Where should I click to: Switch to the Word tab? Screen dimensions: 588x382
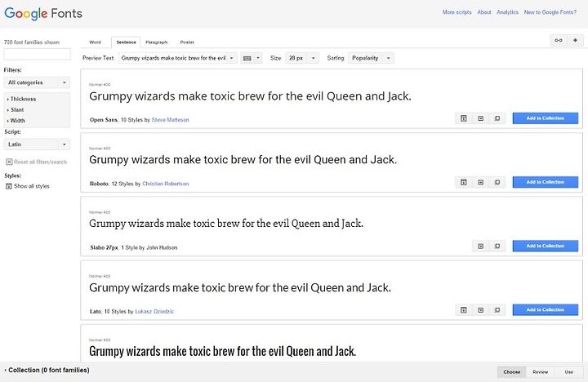point(96,42)
